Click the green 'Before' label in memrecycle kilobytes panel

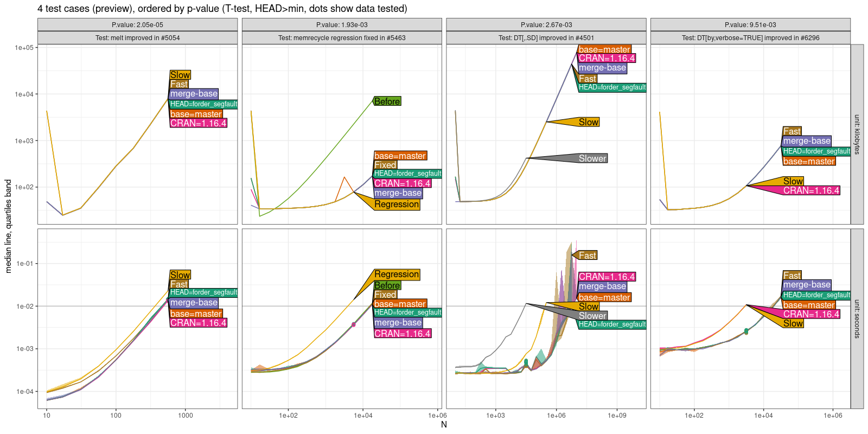point(387,101)
